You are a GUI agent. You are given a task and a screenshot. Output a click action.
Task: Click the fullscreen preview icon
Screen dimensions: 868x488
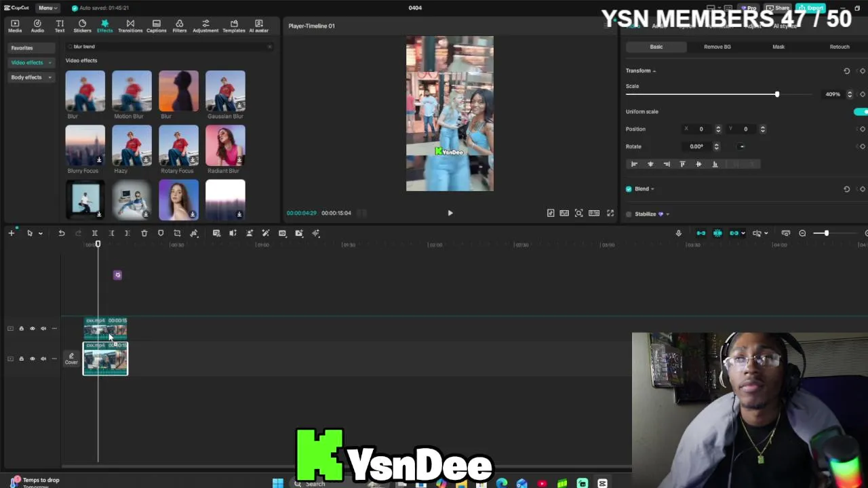click(610, 213)
